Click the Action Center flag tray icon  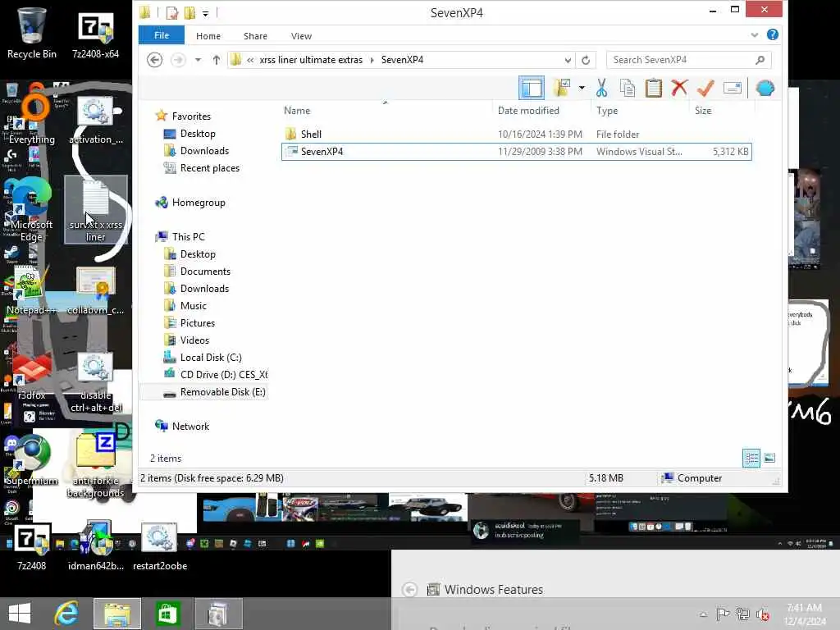[722, 614]
